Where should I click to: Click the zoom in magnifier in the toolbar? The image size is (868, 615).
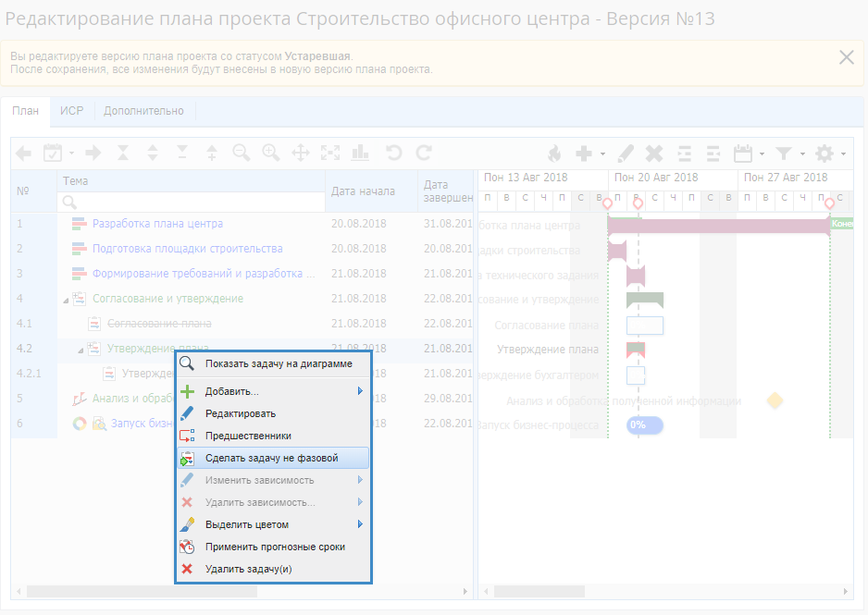(x=270, y=153)
